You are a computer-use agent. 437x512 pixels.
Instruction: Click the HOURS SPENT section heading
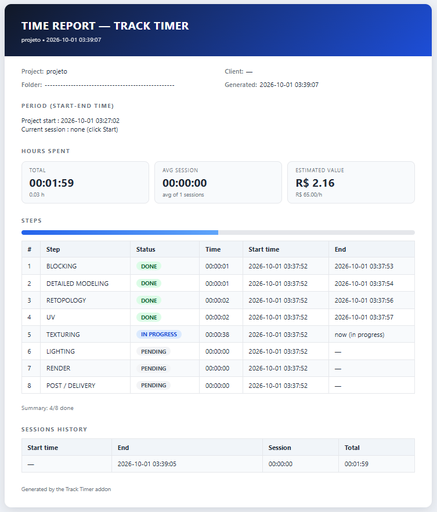pyautogui.click(x=46, y=151)
